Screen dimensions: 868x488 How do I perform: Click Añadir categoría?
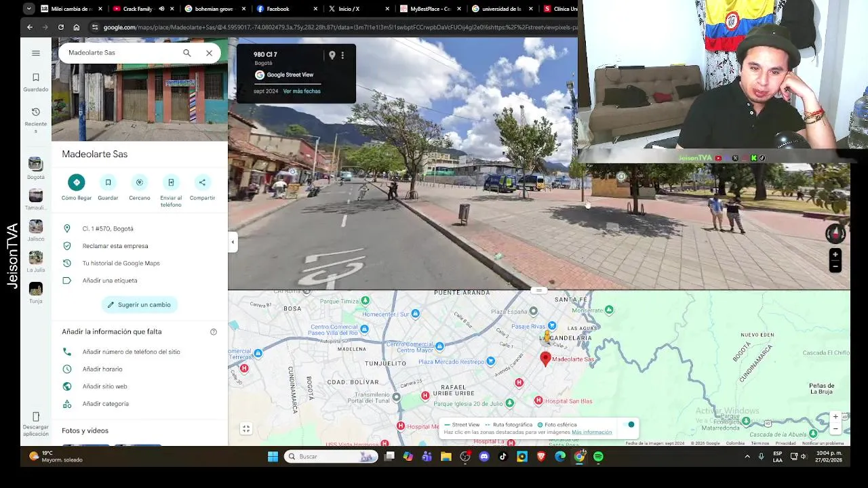point(140,404)
